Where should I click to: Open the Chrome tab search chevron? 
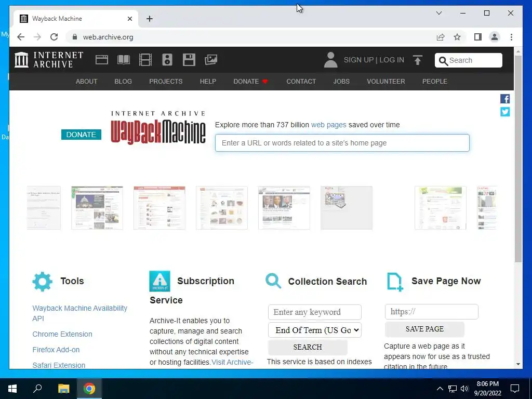click(x=438, y=13)
